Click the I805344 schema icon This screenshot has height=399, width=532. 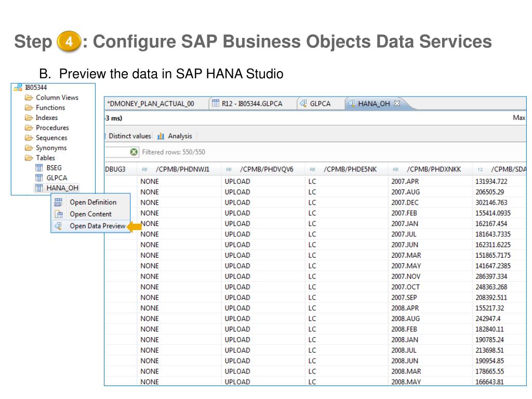pos(18,87)
